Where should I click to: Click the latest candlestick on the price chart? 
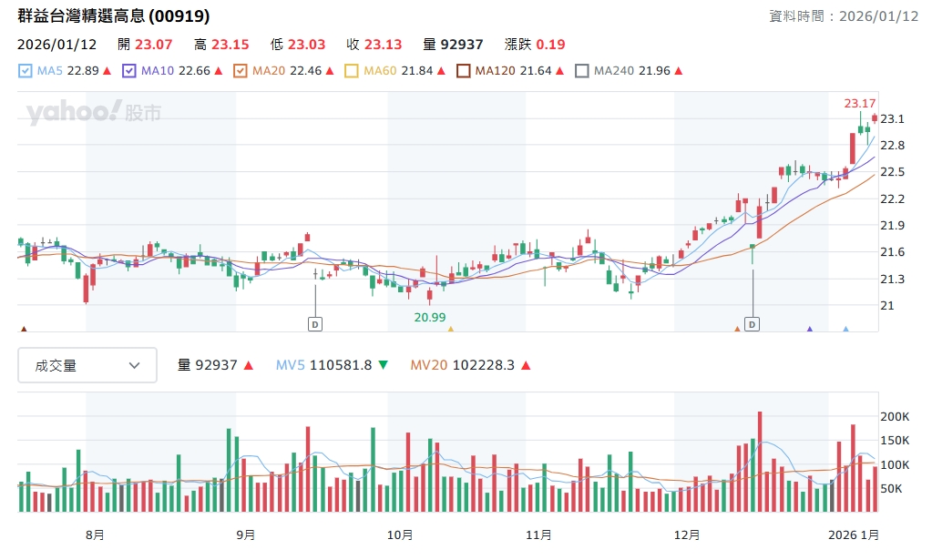pos(875,118)
